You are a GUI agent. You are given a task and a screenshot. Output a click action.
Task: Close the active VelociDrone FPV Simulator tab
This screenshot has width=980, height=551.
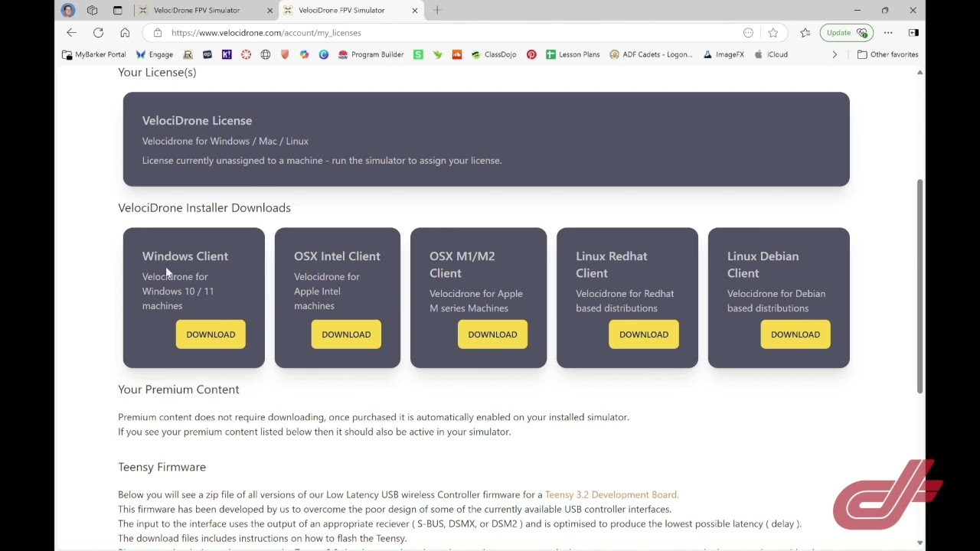[415, 10]
